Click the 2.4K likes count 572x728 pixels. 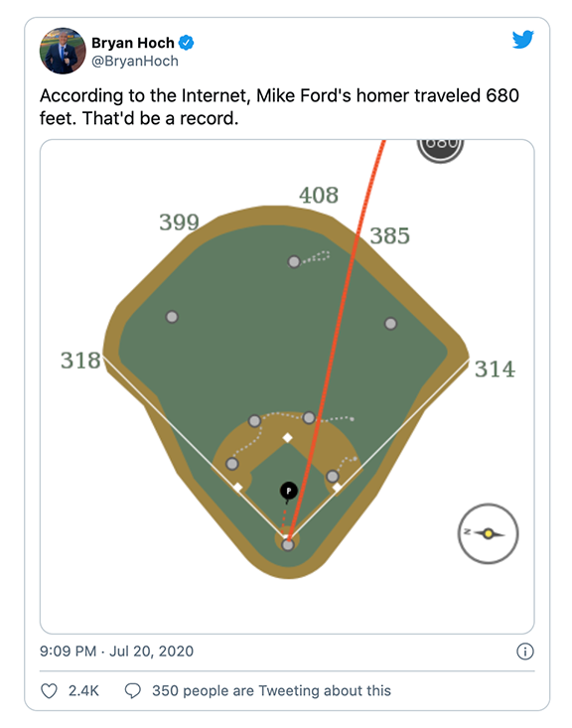[x=83, y=691]
